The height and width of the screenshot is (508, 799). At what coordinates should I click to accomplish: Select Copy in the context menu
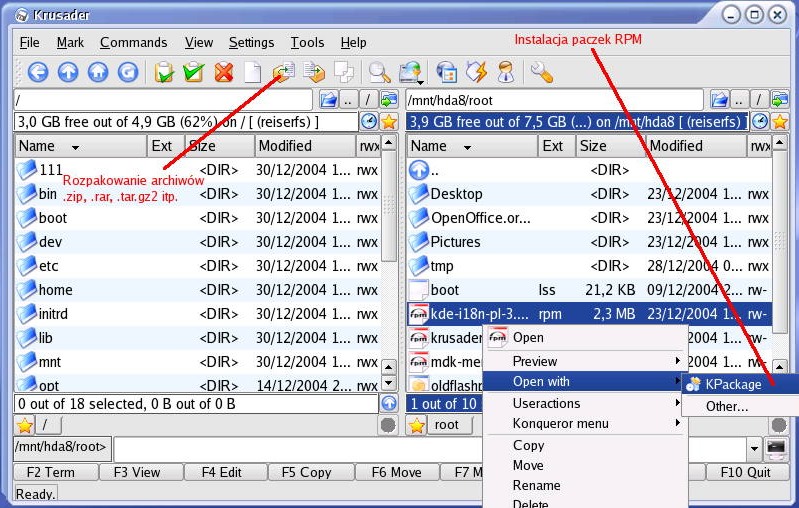[584, 445]
